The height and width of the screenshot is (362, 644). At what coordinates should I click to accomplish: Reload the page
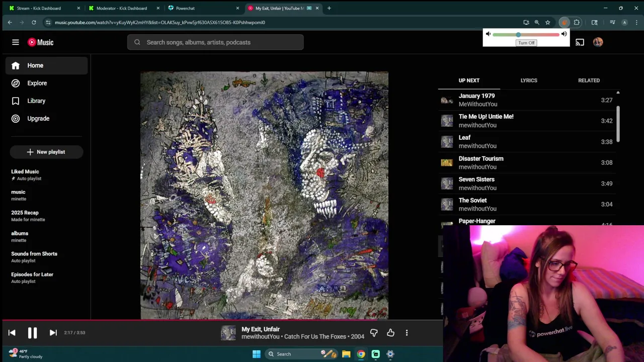[x=34, y=22]
